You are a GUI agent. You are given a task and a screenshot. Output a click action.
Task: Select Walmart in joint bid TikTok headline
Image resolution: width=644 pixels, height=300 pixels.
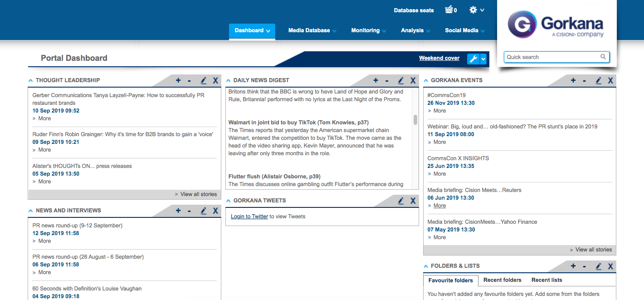[x=298, y=123]
